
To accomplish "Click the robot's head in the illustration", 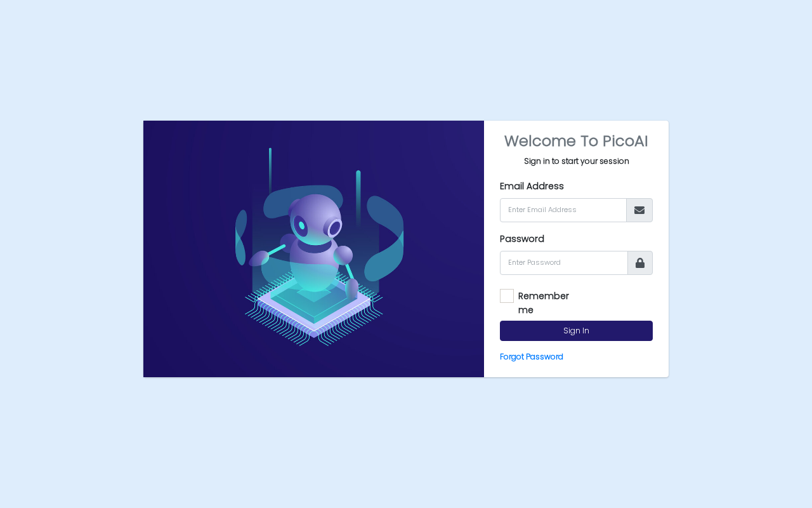I will (315, 220).
